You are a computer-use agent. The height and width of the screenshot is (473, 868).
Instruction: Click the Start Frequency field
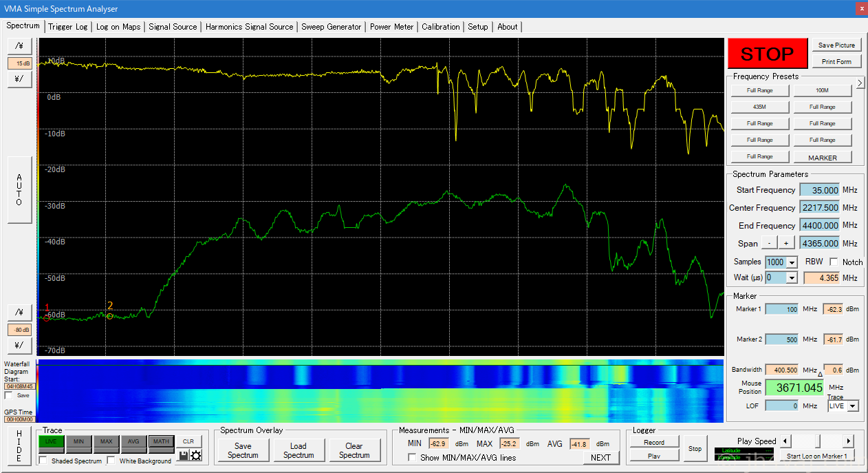(x=819, y=190)
